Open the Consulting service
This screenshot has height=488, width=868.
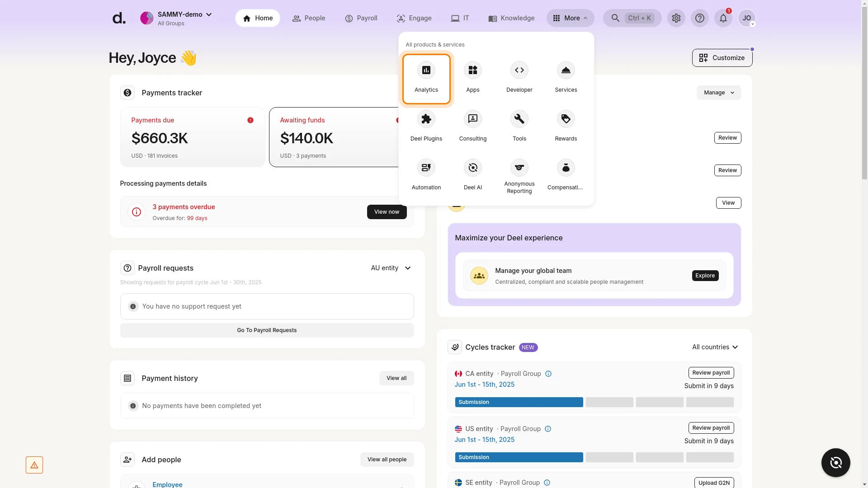tap(472, 126)
